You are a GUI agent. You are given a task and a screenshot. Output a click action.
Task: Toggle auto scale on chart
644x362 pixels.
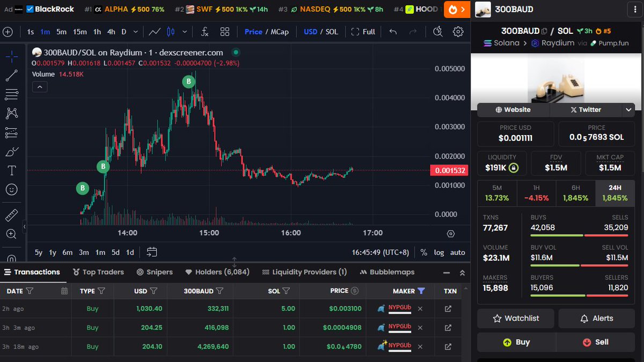click(458, 252)
